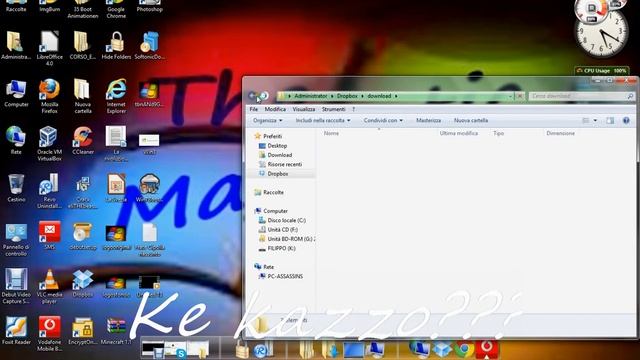The height and width of the screenshot is (360, 640).
Task: Launch Internet Explorer desktop shortcut
Action: (x=116, y=96)
